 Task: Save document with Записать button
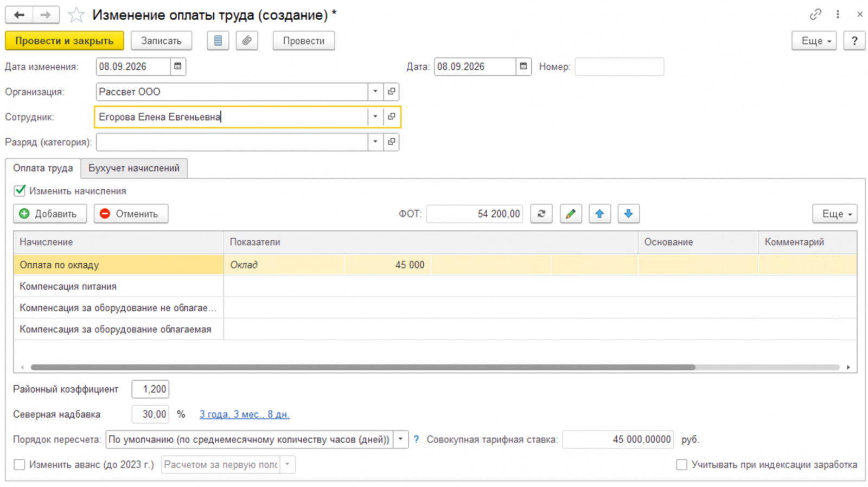click(x=161, y=41)
